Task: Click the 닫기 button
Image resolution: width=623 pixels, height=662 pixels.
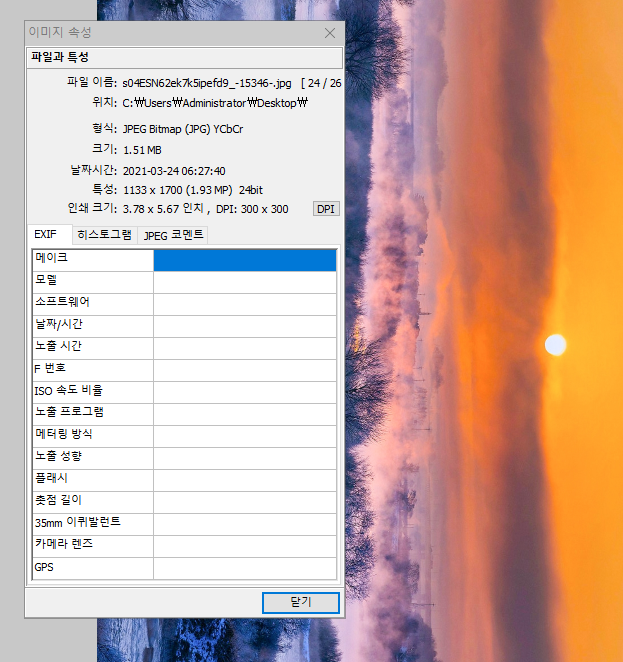Action: point(301,602)
